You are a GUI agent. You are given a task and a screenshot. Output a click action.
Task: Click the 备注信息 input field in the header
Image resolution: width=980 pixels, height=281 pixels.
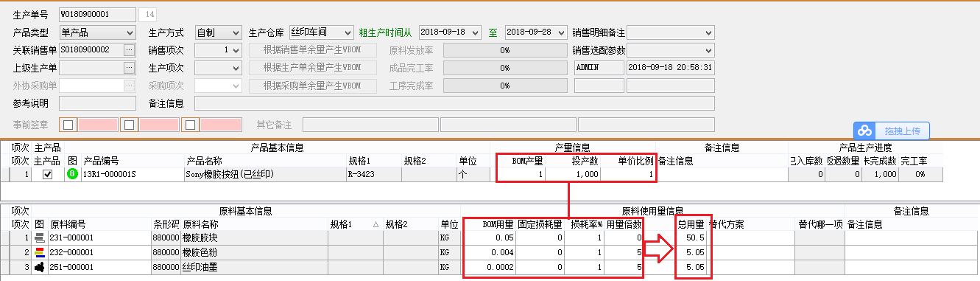(x=454, y=103)
